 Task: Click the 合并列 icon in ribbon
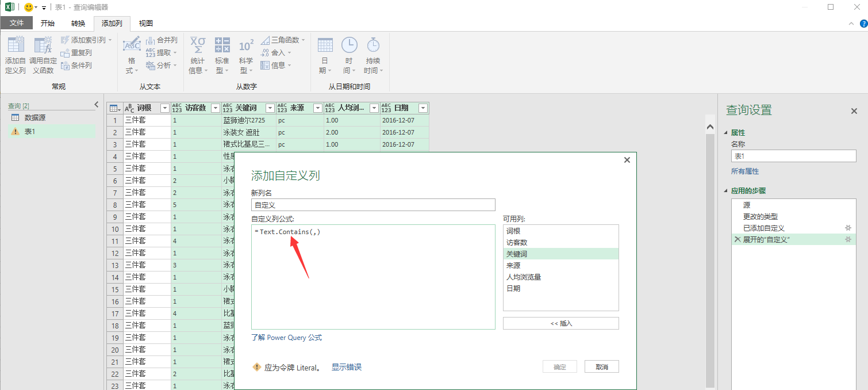click(x=150, y=40)
